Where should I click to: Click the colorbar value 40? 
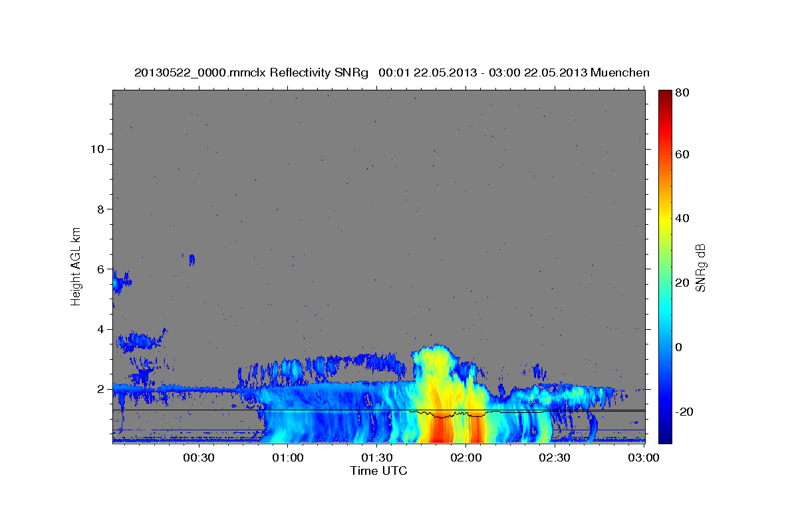click(x=682, y=218)
